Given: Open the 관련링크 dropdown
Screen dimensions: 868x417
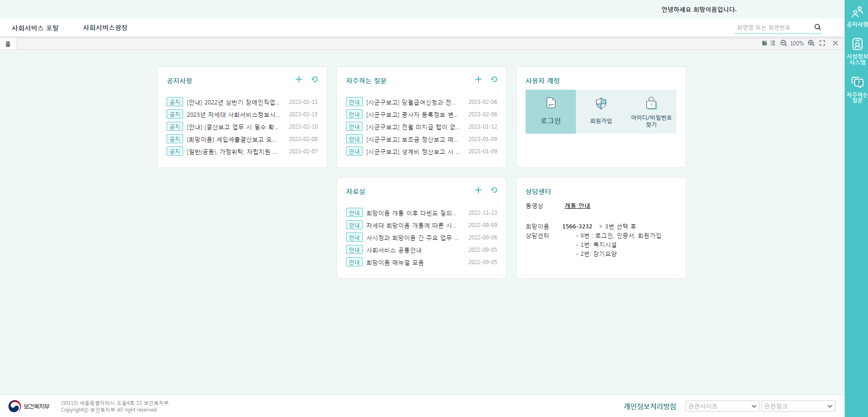Looking at the screenshot, I should pyautogui.click(x=798, y=406).
